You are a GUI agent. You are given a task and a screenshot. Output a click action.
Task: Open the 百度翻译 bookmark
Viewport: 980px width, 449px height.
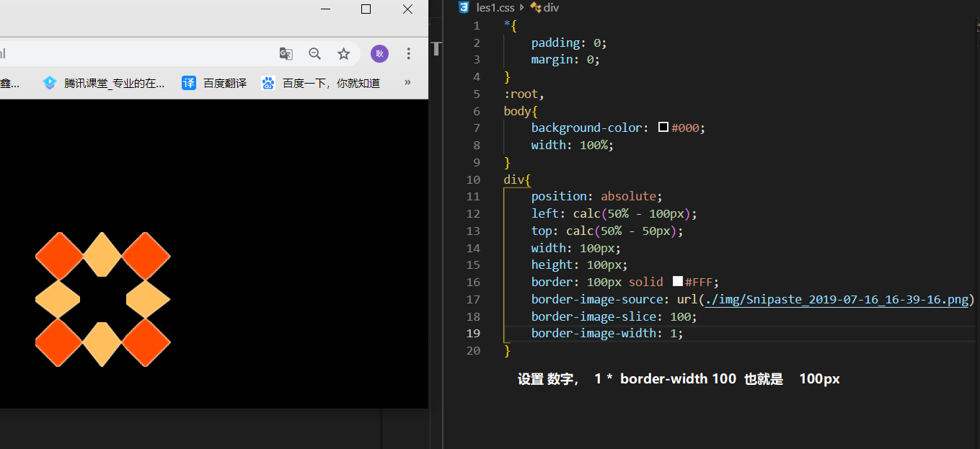click(x=215, y=83)
